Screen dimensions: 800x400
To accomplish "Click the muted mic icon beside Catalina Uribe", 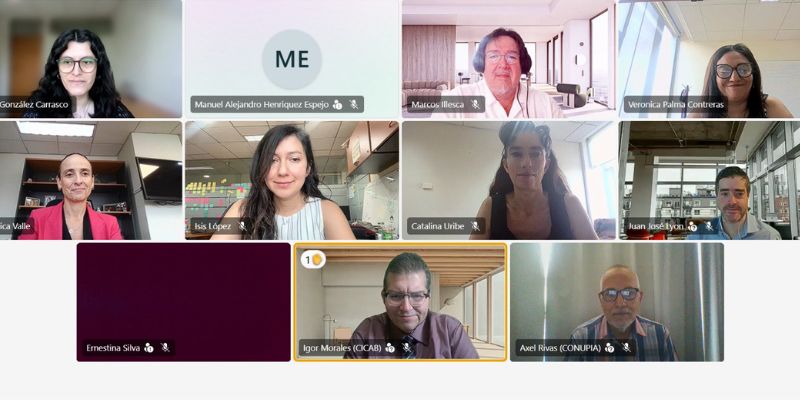I will point(475,226).
